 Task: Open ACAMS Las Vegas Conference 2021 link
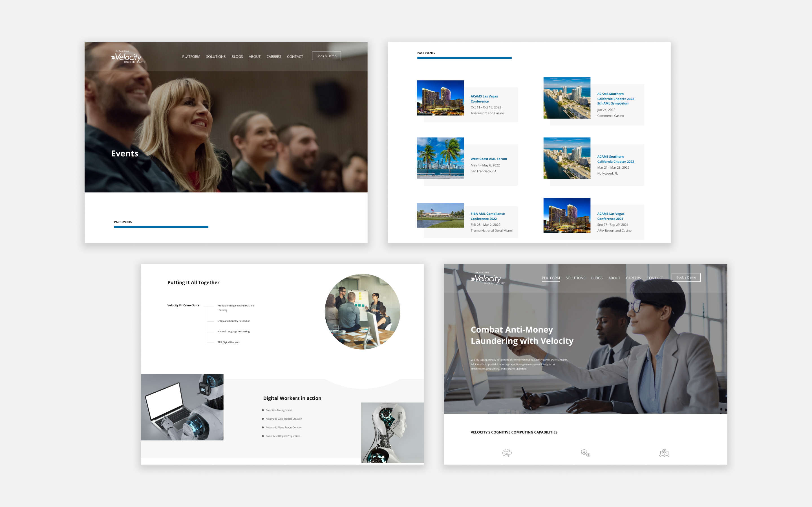coord(610,216)
